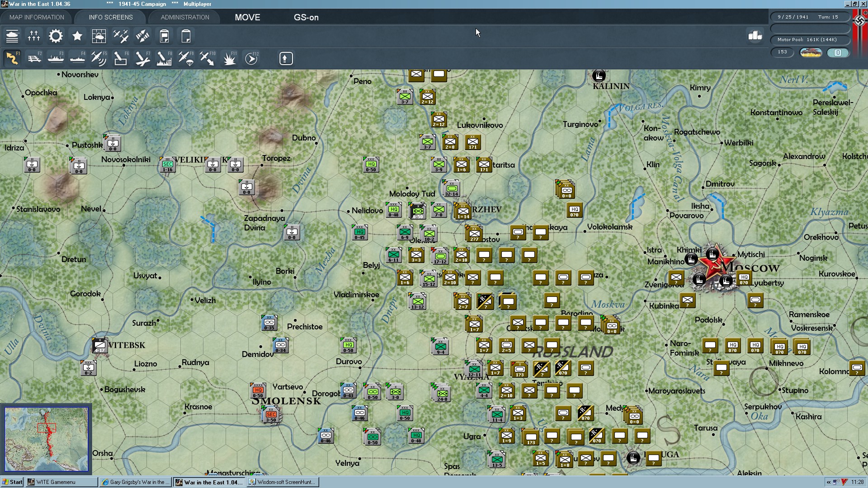Select F1 move mode icon
Screen dimensions: 868x488
point(12,58)
